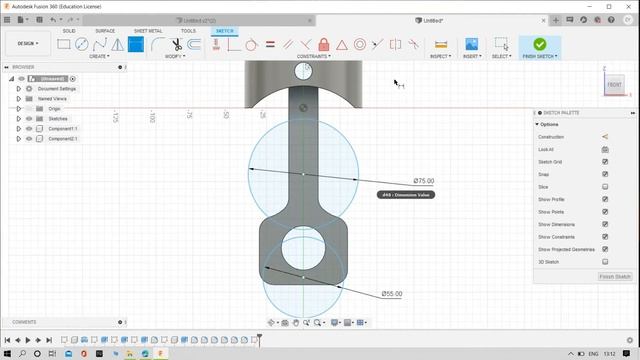Open the data panel grid icon
640x360 pixels.
(7, 20)
